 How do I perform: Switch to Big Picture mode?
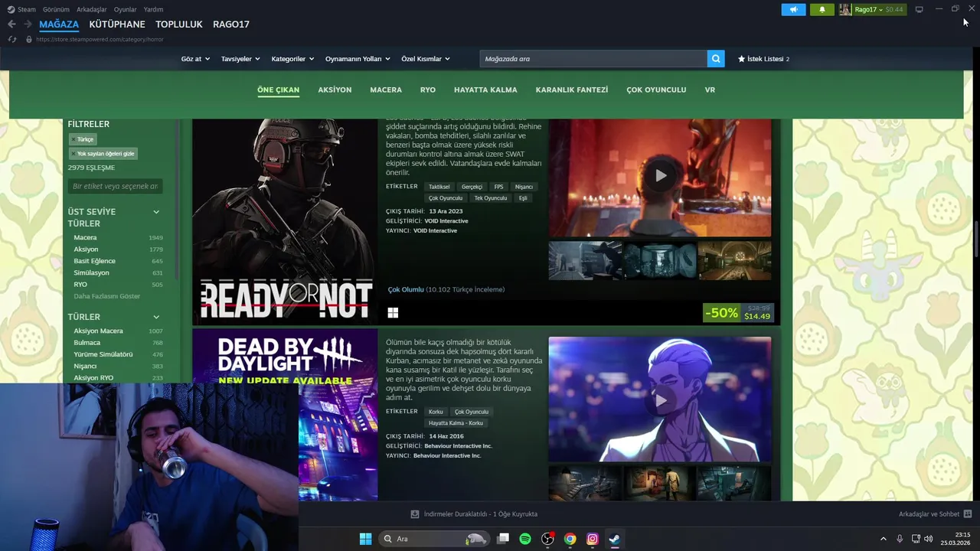(919, 9)
